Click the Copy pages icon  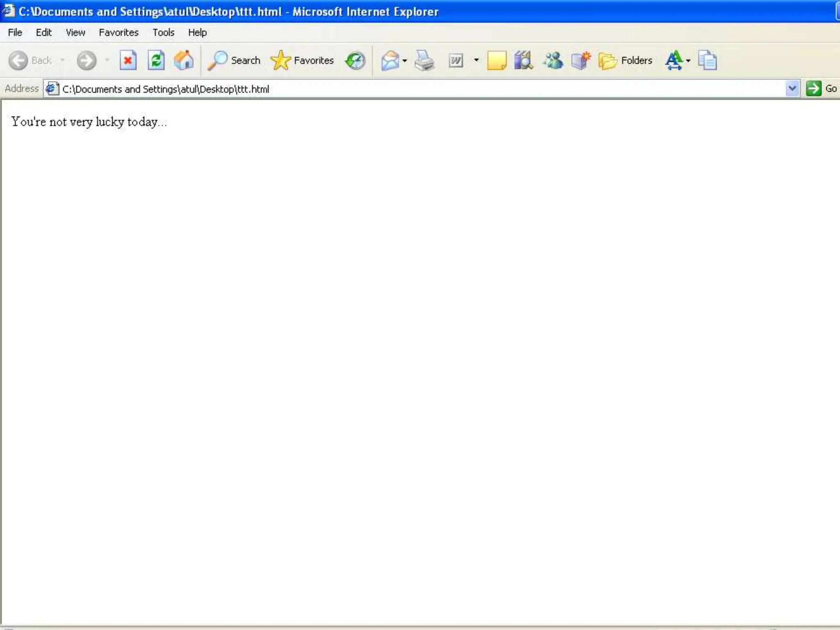707,61
